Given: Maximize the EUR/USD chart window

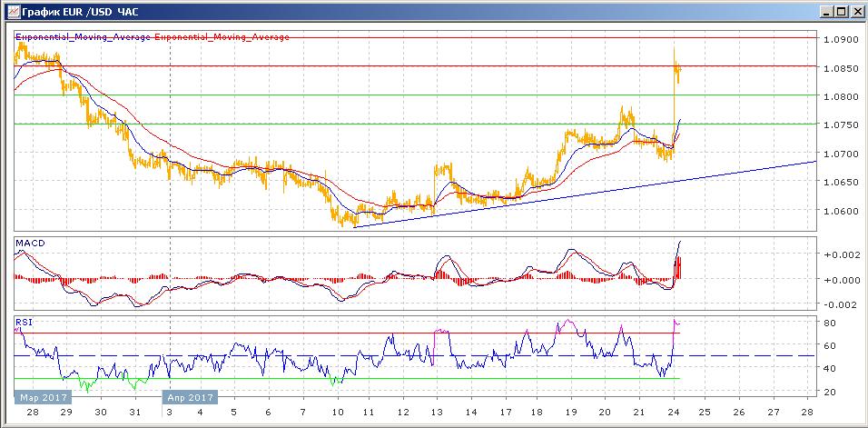Looking at the screenshot, I should [x=841, y=11].
